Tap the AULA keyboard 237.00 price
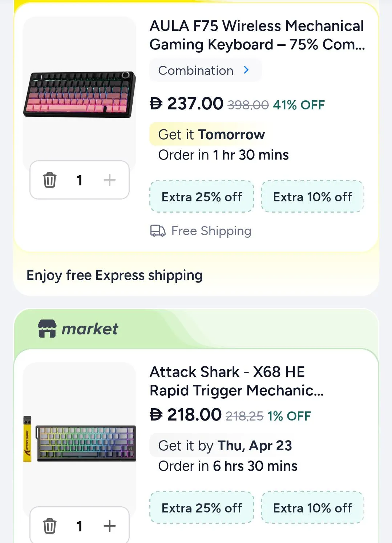 187,104
